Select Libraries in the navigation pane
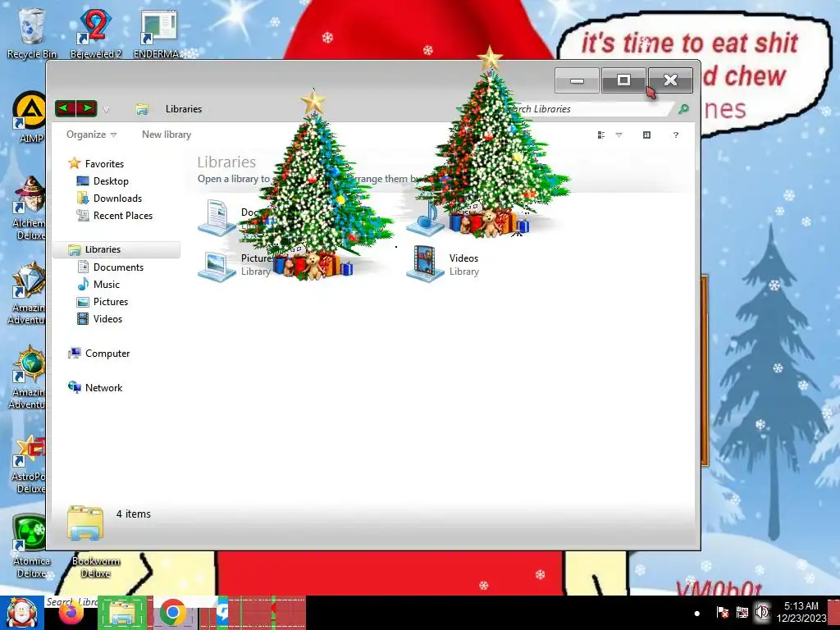840x630 pixels. click(116, 249)
